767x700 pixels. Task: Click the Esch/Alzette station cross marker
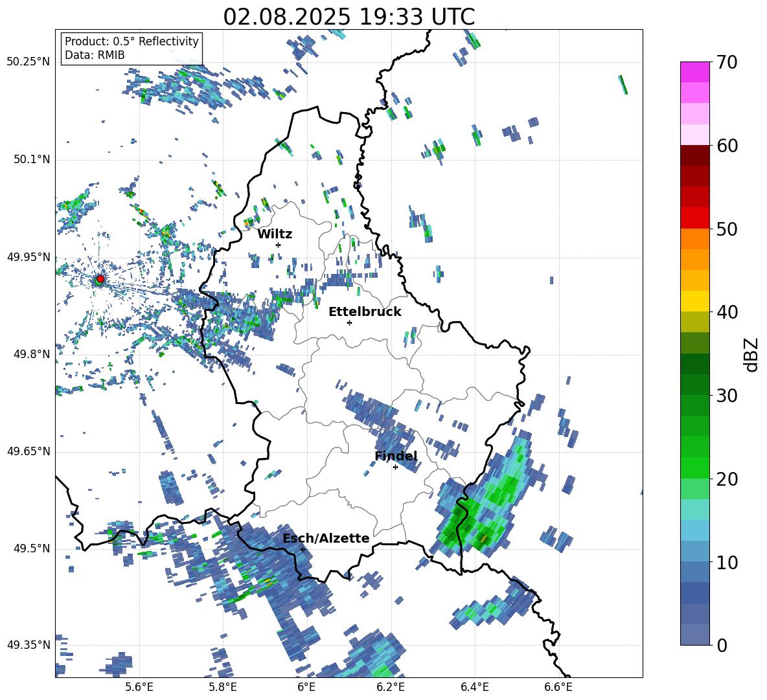pos(303,549)
